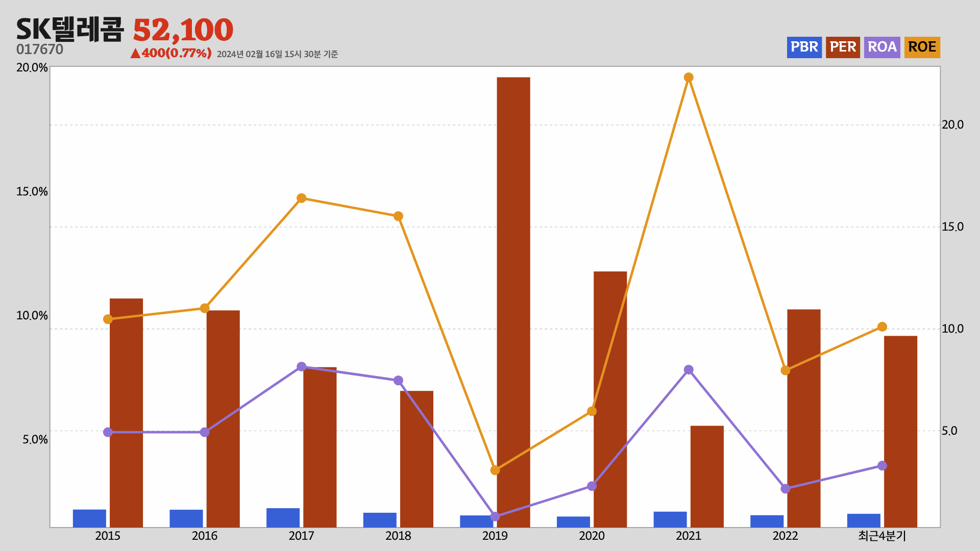Click the 10.0 right axis label
The height and width of the screenshot is (551, 980).
click(x=952, y=329)
